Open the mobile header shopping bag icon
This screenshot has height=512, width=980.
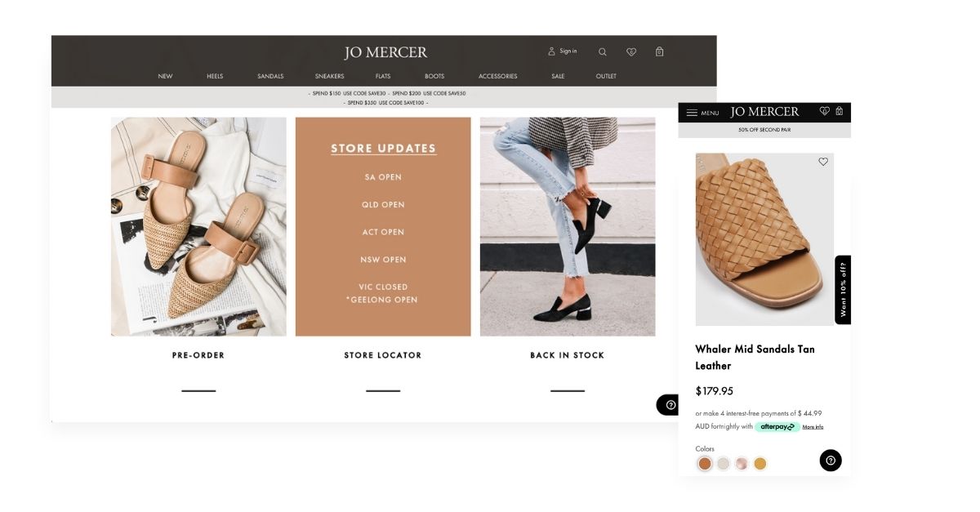839,111
